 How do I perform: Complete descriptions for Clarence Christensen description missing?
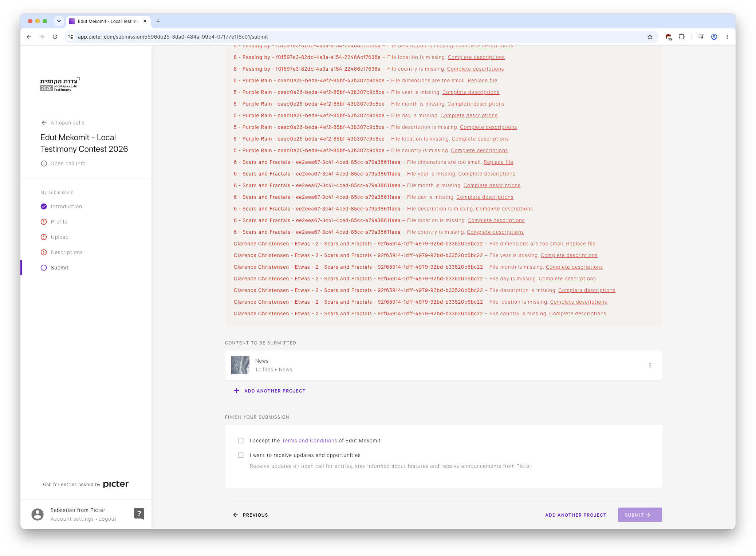click(587, 290)
